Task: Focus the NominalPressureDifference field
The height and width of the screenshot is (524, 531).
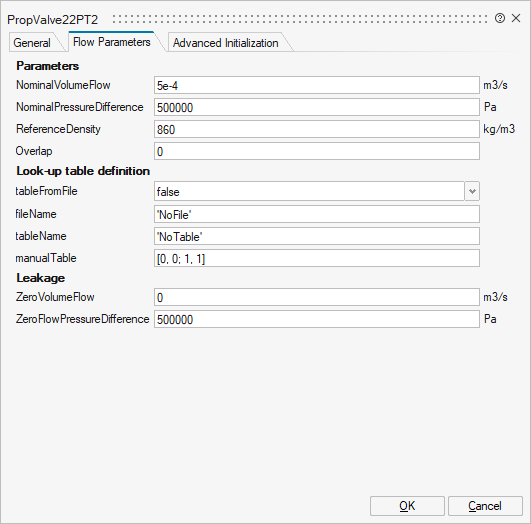Action: point(317,107)
